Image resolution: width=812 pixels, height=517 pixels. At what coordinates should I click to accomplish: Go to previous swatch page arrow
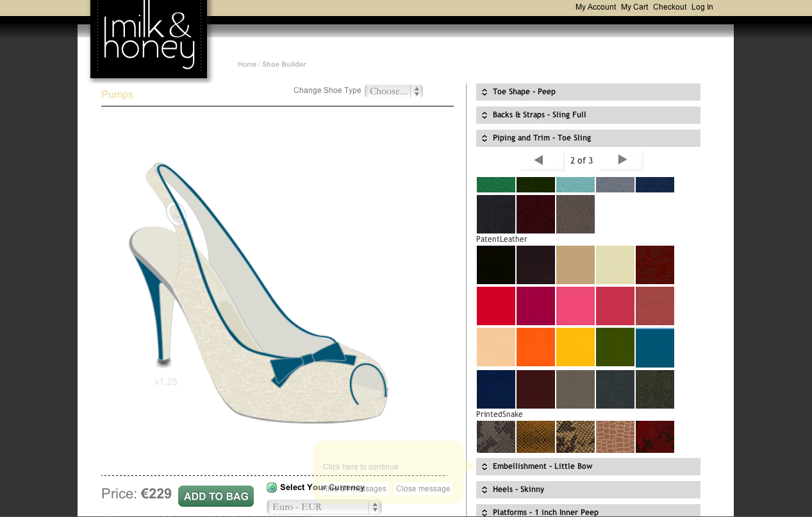[539, 160]
